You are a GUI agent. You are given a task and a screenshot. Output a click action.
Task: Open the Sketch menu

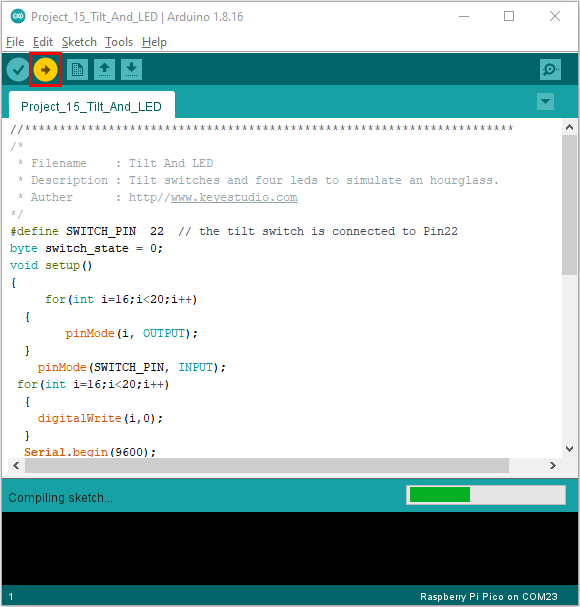79,42
